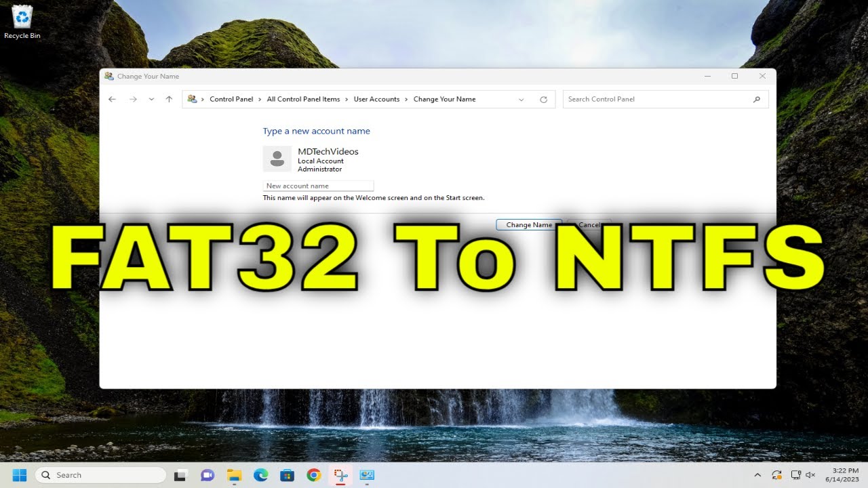Click the User Accounts icon in address bar

coord(193,99)
